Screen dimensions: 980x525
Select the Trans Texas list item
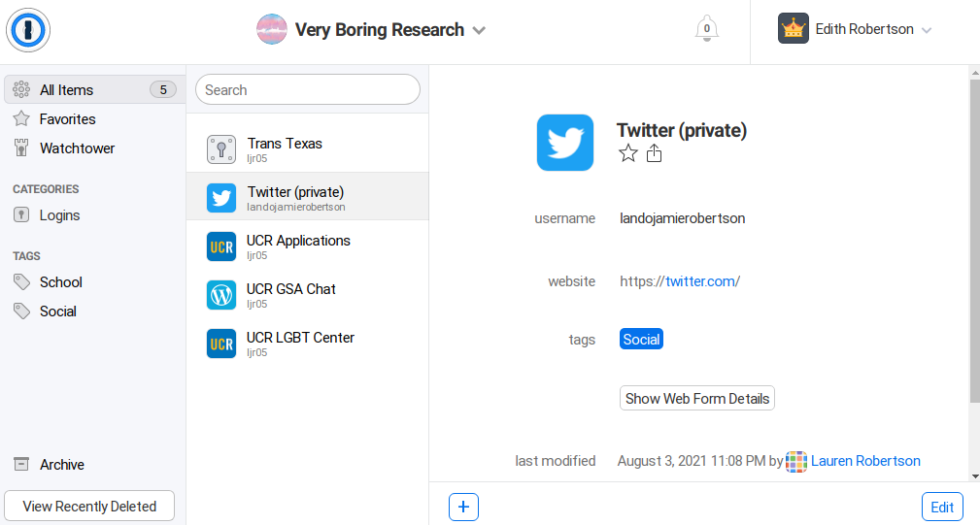308,149
